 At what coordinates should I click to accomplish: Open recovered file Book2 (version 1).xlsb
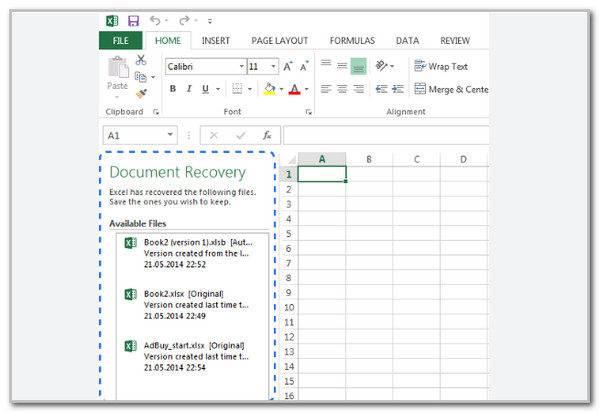pyautogui.click(x=193, y=253)
